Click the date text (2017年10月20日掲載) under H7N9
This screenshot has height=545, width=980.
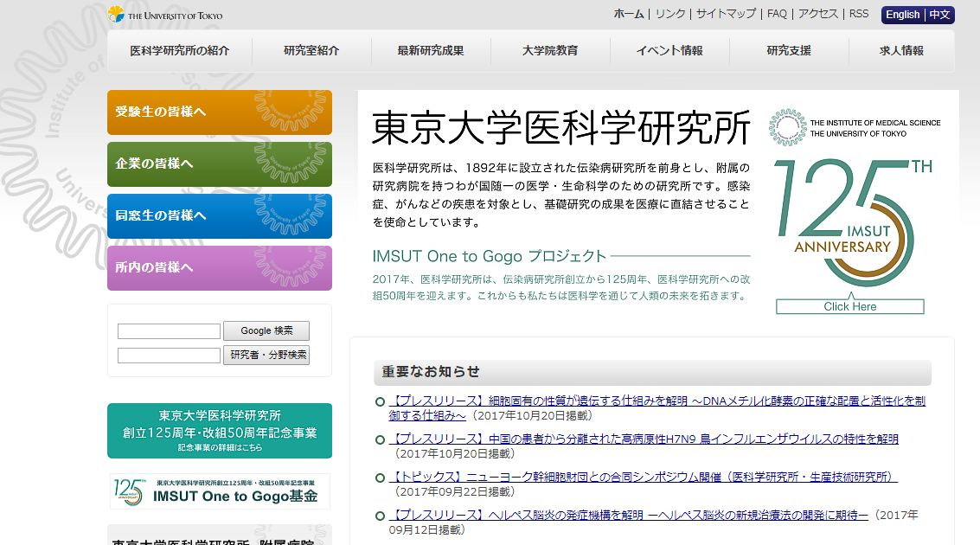point(455,454)
